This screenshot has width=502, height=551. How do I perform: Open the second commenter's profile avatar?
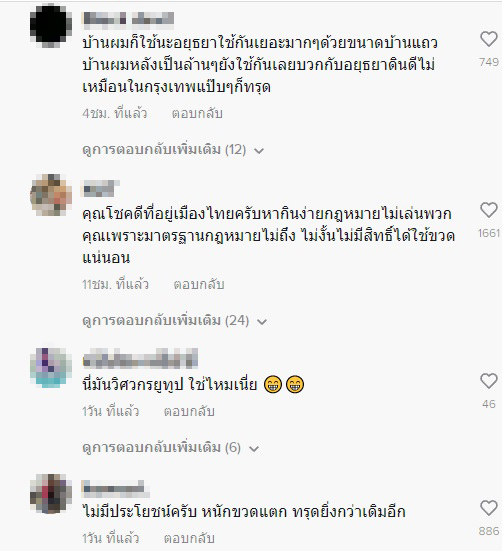51,195
